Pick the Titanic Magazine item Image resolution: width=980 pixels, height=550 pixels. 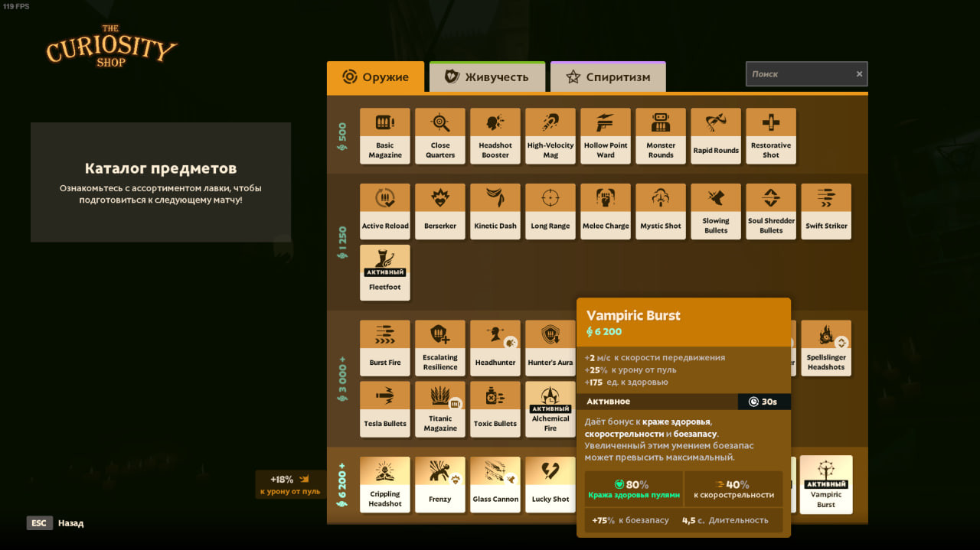[440, 408]
